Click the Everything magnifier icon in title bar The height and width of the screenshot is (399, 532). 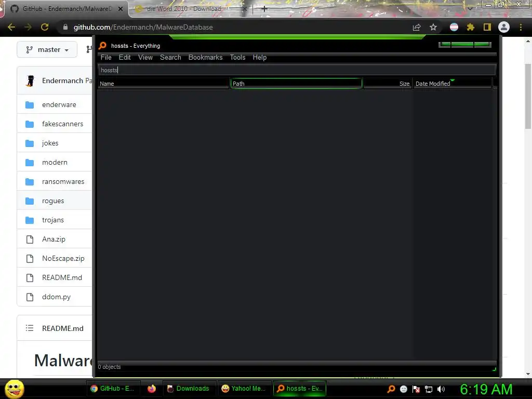tap(102, 46)
